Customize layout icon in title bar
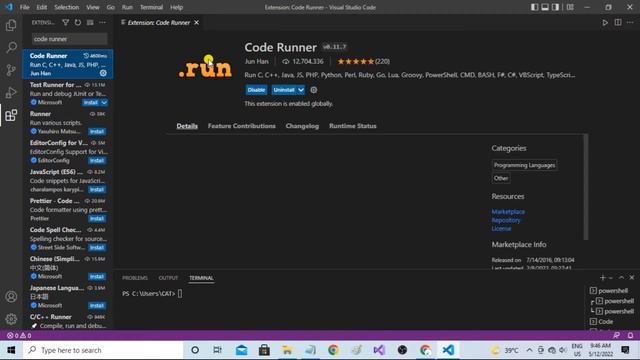Screen dimensions: 640x360 570,7
